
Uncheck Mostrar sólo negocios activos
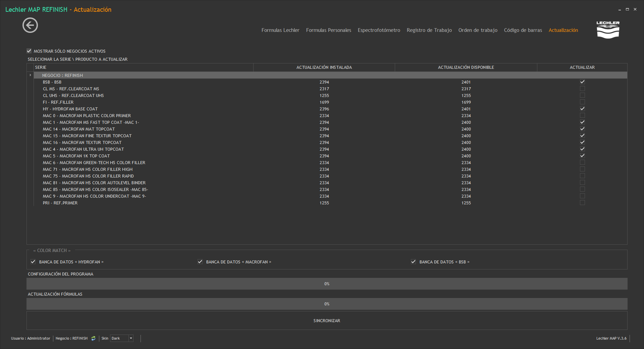pos(29,51)
